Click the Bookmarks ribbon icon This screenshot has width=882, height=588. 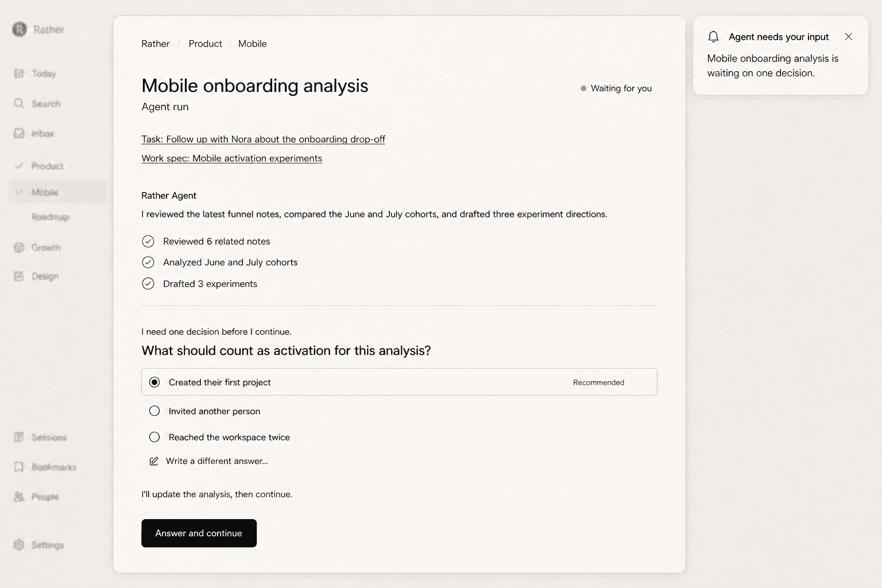19,467
